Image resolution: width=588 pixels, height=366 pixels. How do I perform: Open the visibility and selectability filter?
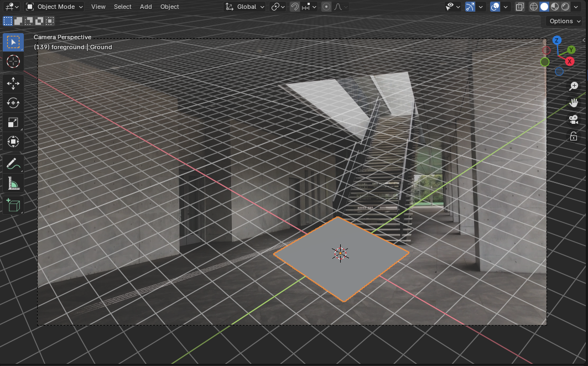[452, 7]
